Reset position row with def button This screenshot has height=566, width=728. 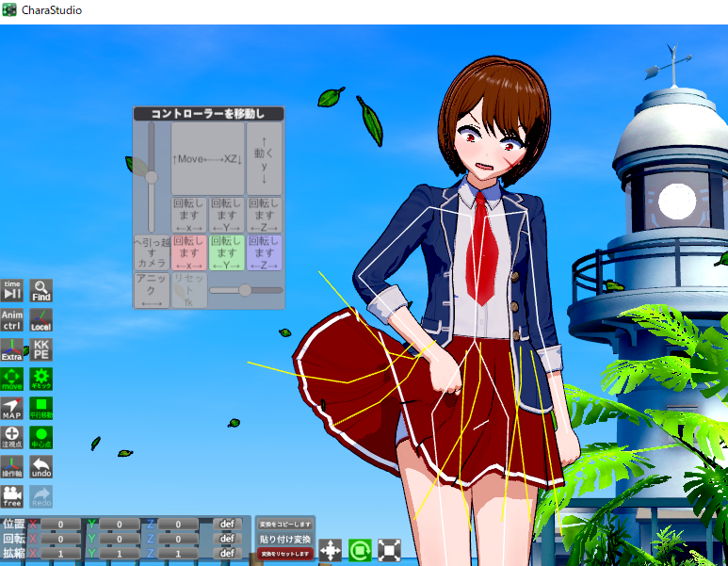click(227, 525)
